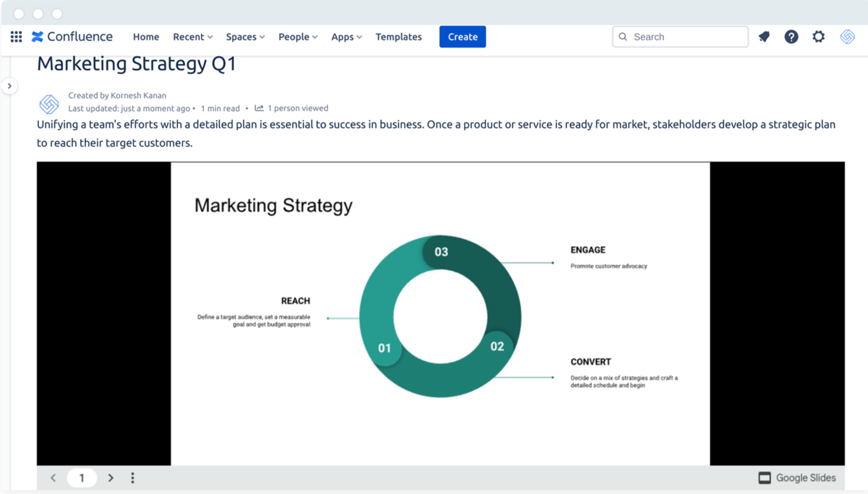Expand the left sidebar chevron
The width and height of the screenshot is (868, 494).
[10, 86]
